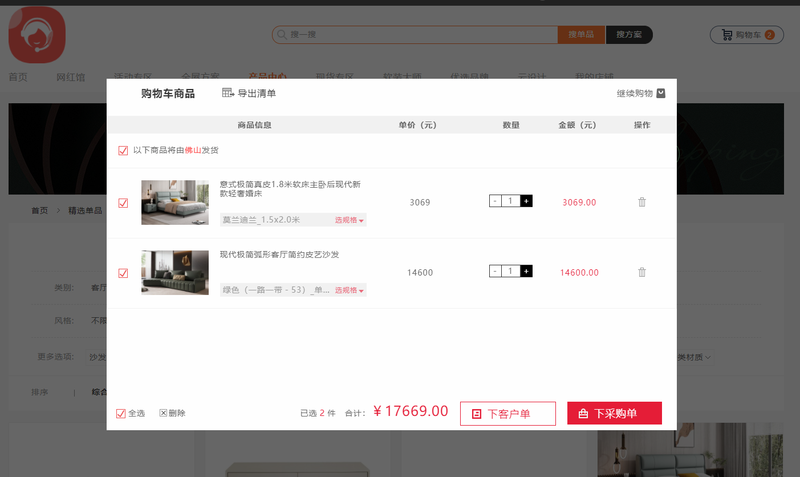Image resolution: width=800 pixels, height=477 pixels.
Task: Click the 搜方案 search button
Action: pos(629,35)
